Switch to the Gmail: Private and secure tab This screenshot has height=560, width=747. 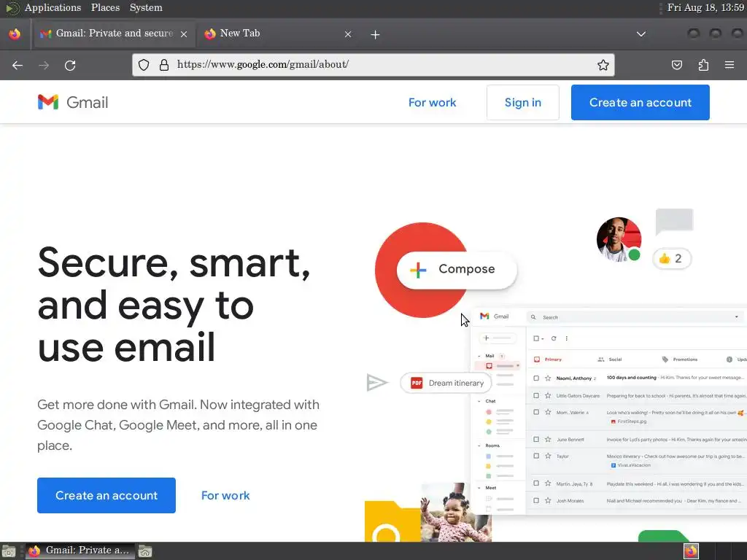(113, 34)
